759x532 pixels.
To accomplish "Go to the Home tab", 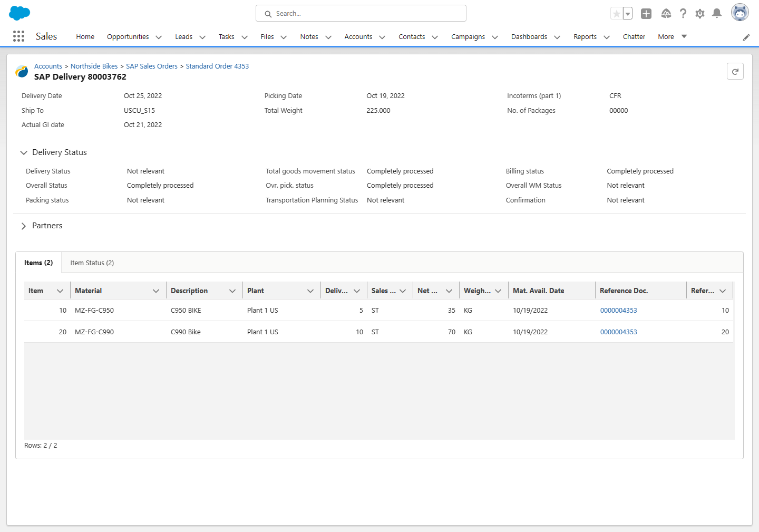I will 85,36.
